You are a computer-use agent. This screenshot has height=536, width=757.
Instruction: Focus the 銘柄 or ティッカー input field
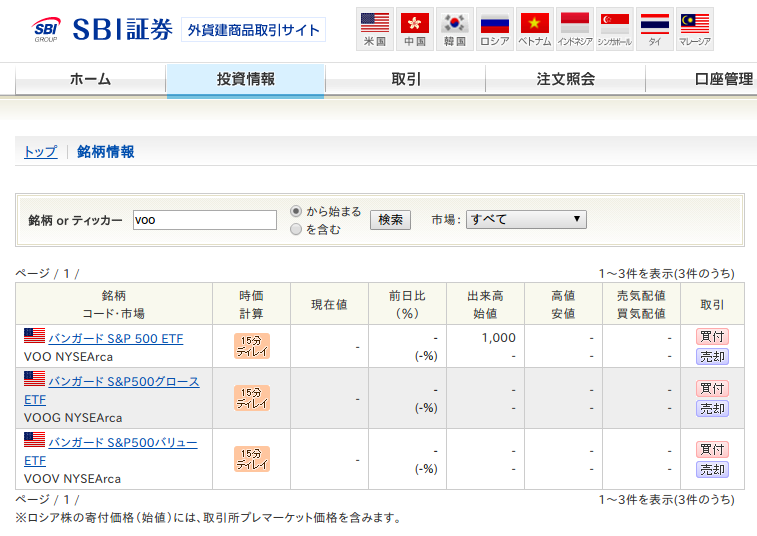pos(205,220)
